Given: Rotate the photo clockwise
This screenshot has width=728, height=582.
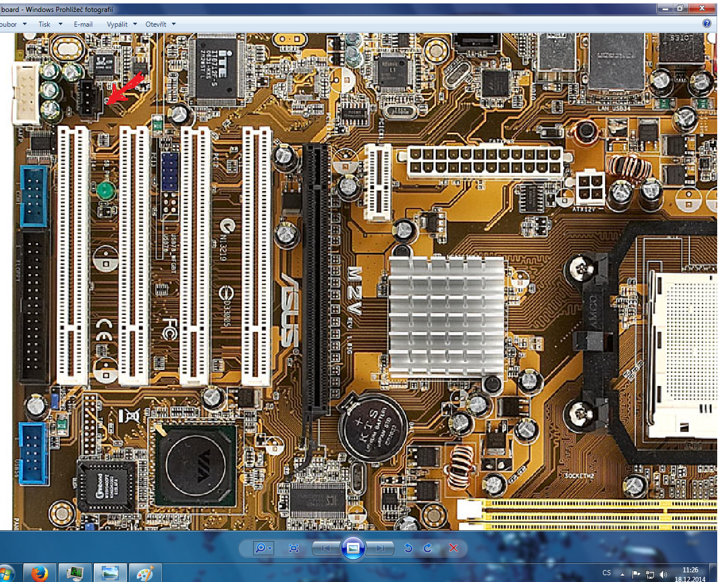Looking at the screenshot, I should tap(428, 548).
